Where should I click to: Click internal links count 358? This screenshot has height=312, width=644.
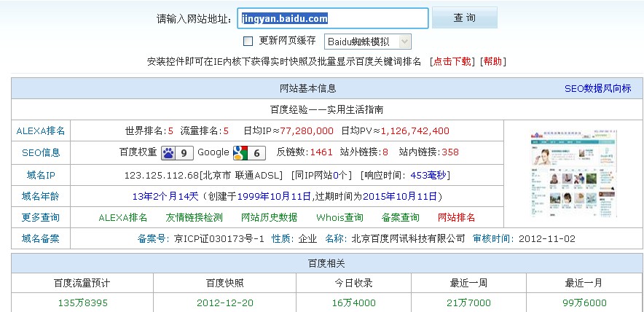(x=450, y=152)
